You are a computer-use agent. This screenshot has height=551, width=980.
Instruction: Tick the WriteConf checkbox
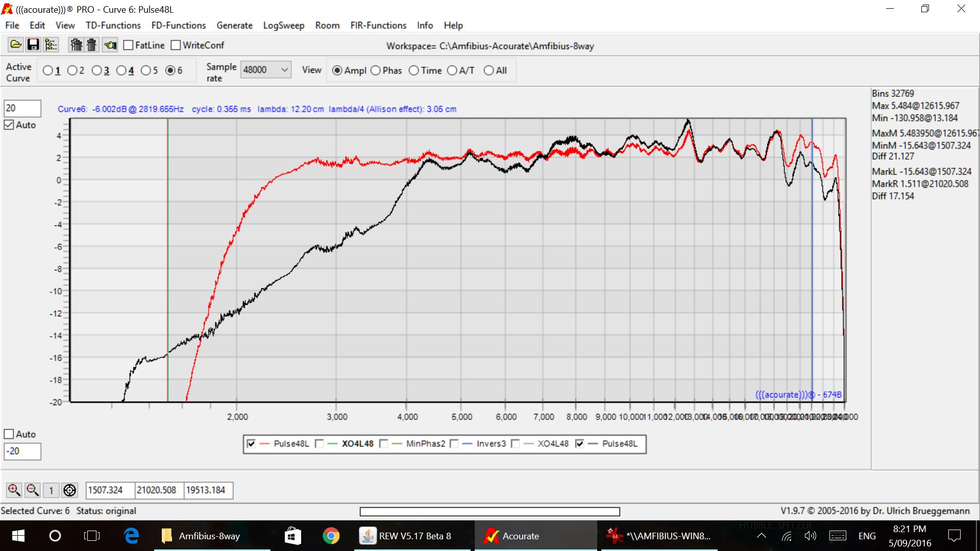pyautogui.click(x=176, y=45)
